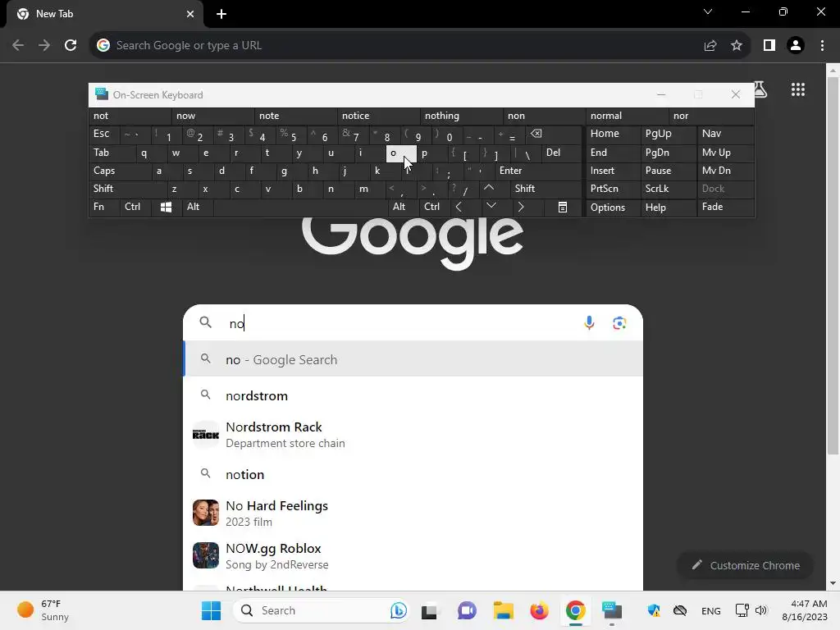This screenshot has width=840, height=630.
Task: Select 'no - Google Search' suggestion
Action: pyautogui.click(x=413, y=359)
